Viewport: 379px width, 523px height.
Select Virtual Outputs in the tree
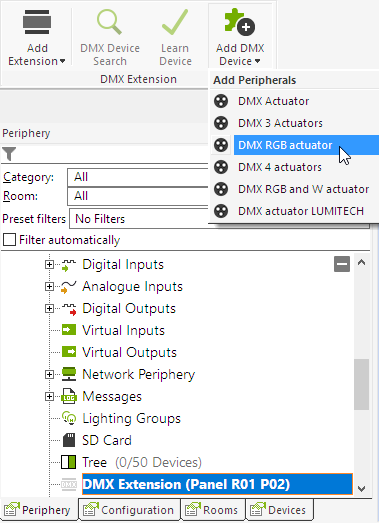[x=129, y=353]
